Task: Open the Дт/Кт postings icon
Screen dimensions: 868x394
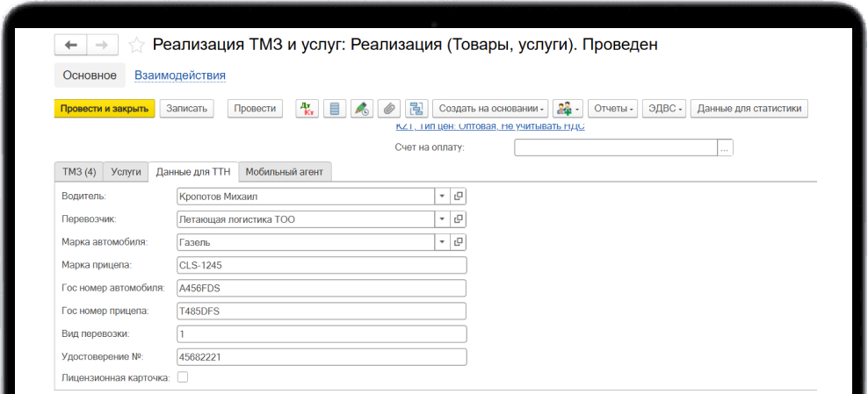Action: [307, 109]
